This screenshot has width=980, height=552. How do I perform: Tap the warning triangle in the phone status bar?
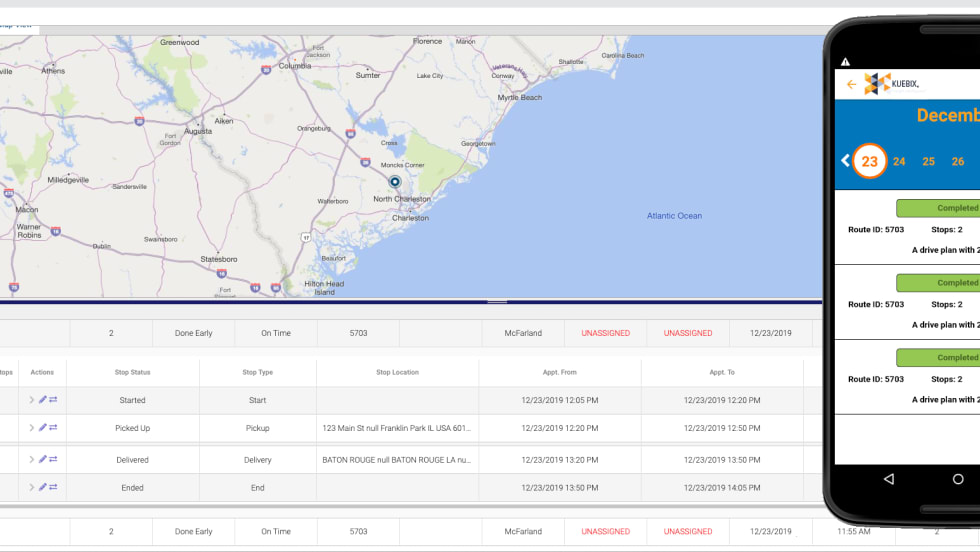point(845,62)
